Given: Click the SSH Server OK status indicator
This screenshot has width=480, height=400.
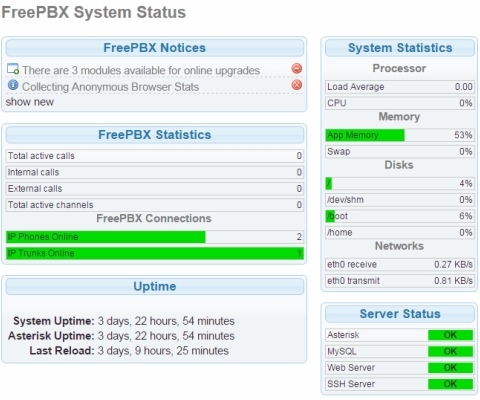Looking at the screenshot, I should (450, 384).
